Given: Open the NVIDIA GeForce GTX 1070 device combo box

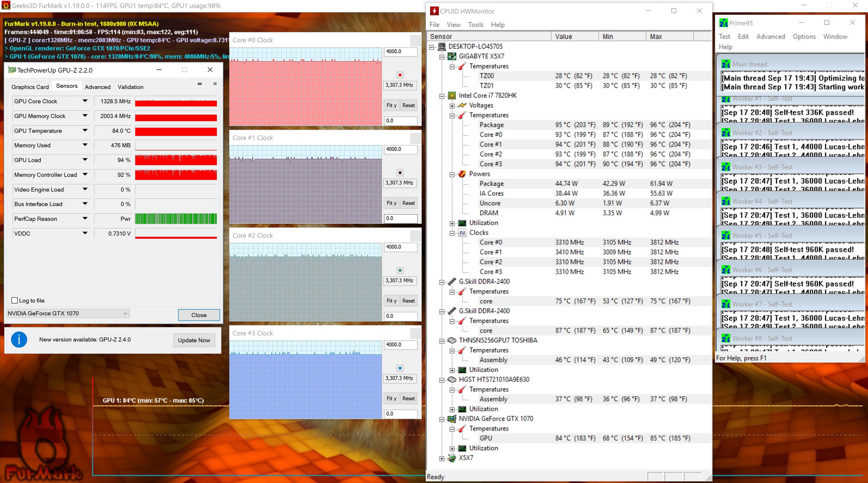Looking at the screenshot, I should point(68,314).
